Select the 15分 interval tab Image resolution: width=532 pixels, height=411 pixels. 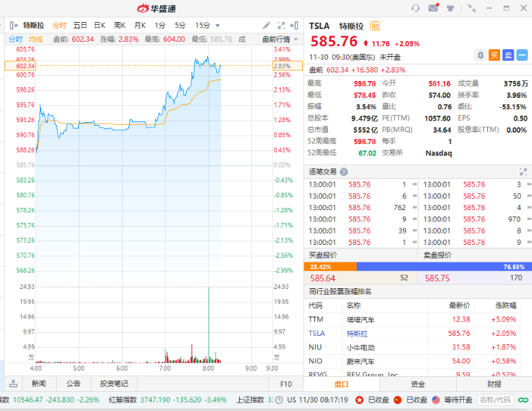click(203, 26)
